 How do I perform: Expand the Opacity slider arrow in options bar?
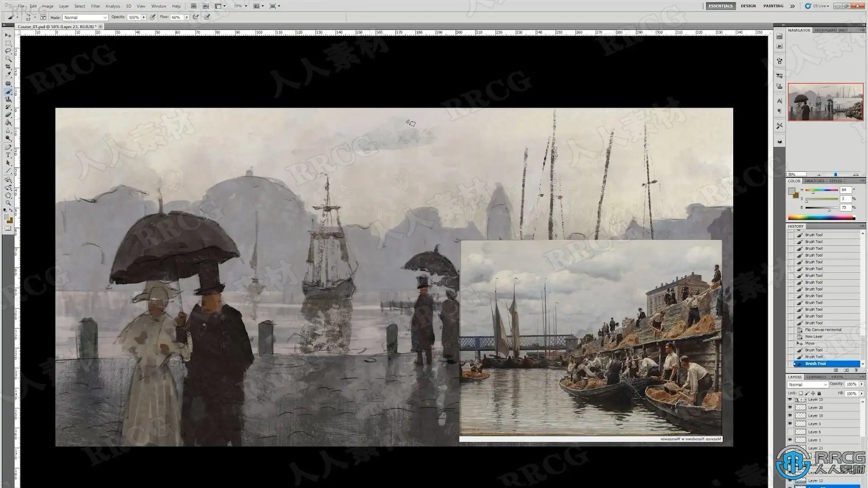(x=144, y=17)
